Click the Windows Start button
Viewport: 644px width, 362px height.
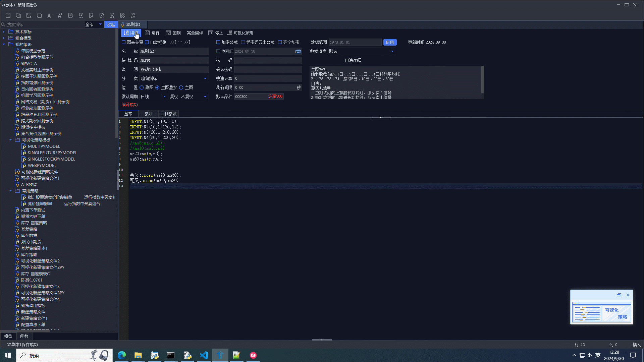point(8,355)
